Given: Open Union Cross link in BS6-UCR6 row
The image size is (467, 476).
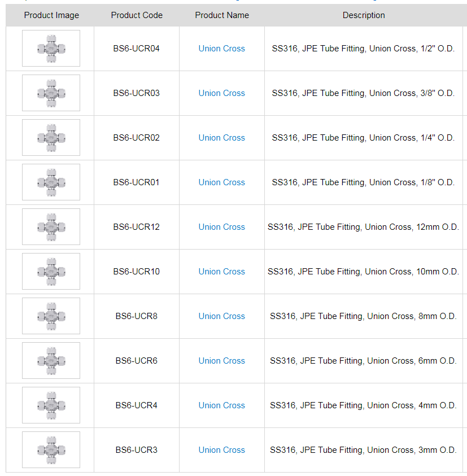Looking at the screenshot, I should click(x=221, y=361).
